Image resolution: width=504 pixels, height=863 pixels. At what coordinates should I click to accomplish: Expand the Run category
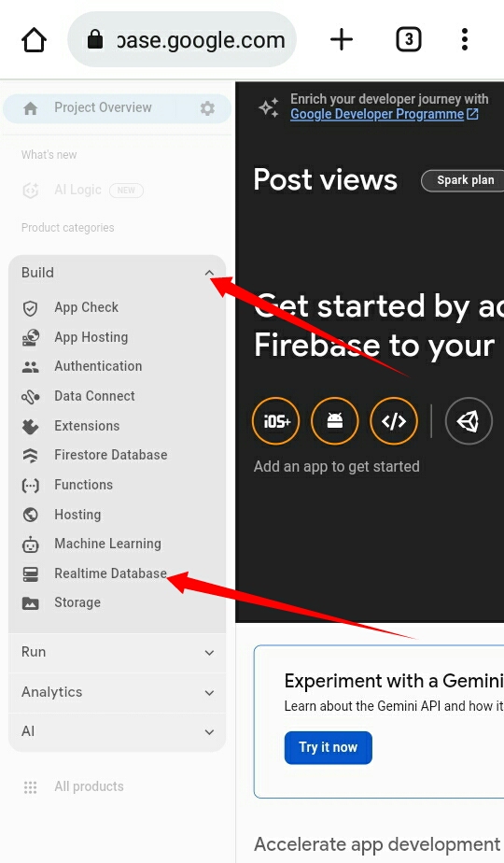pyautogui.click(x=118, y=652)
